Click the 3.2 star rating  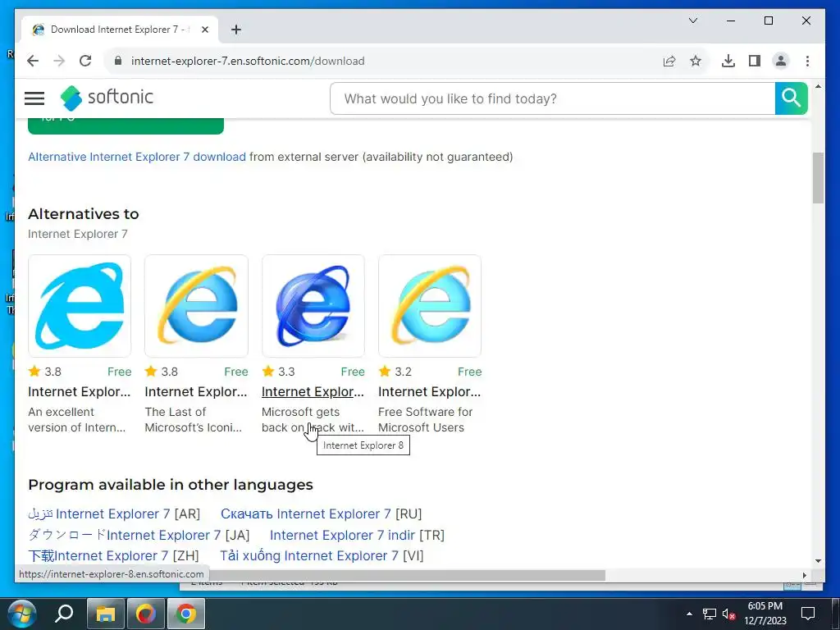pos(395,372)
